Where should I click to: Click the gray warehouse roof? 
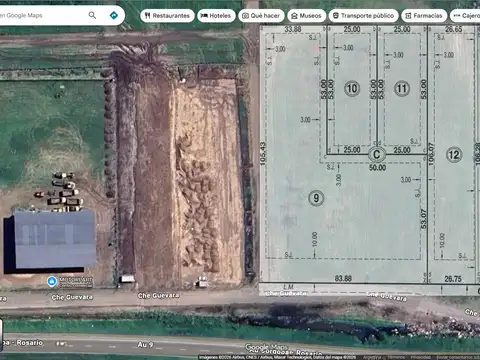tap(55, 238)
